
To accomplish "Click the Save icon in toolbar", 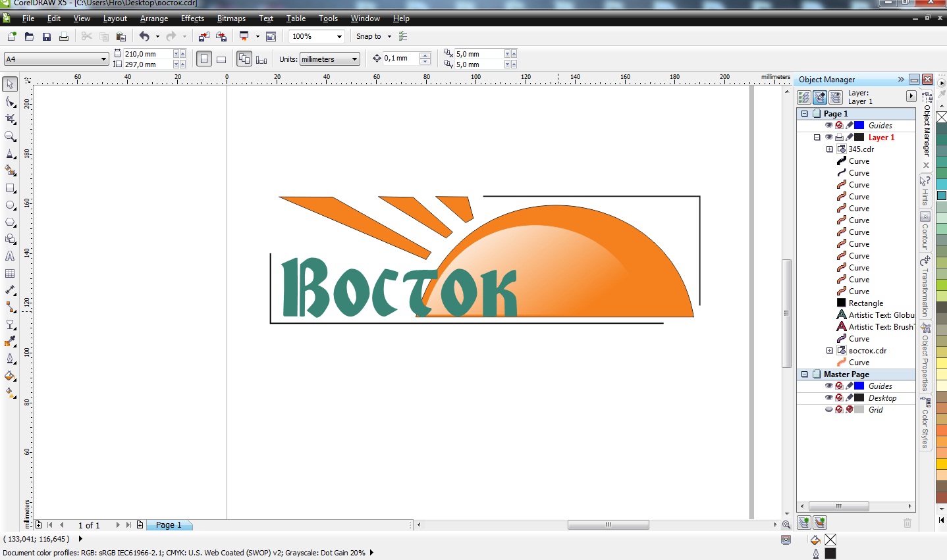I will click(x=47, y=37).
